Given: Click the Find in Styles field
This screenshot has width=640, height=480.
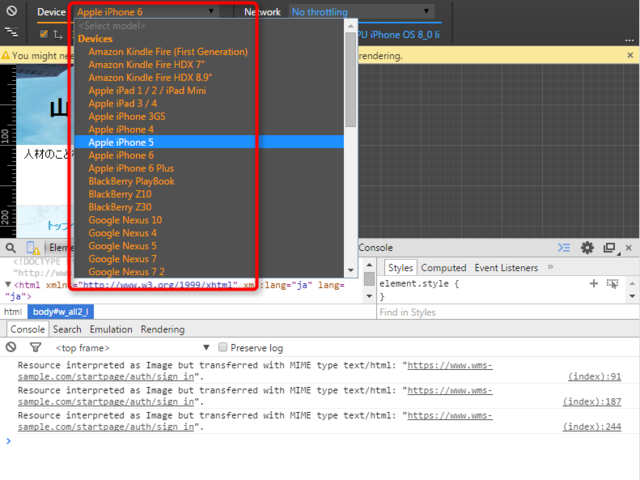Looking at the screenshot, I should [507, 312].
